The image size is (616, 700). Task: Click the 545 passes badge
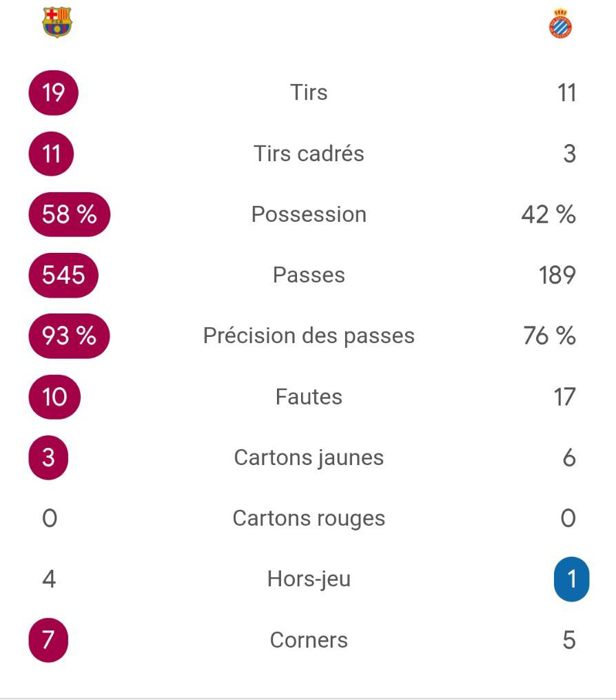pos(63,275)
